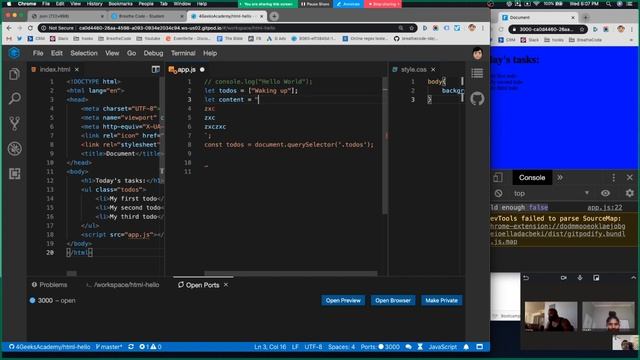Open the File menu in Gitpod IDE
Image resolution: width=640 pixels, height=360 pixels.
(x=38, y=53)
